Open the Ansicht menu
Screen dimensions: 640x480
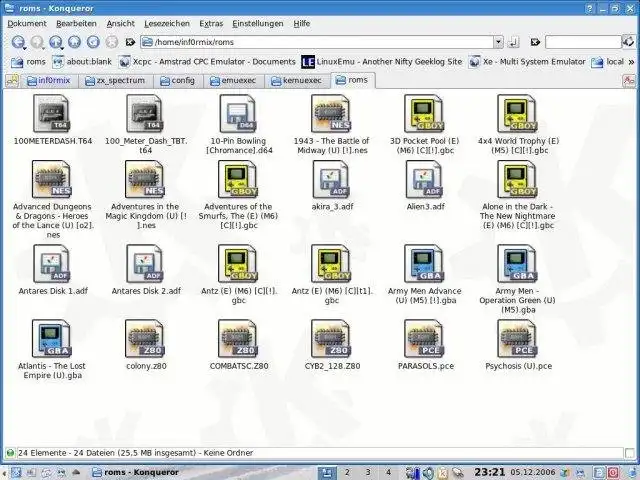click(120, 24)
